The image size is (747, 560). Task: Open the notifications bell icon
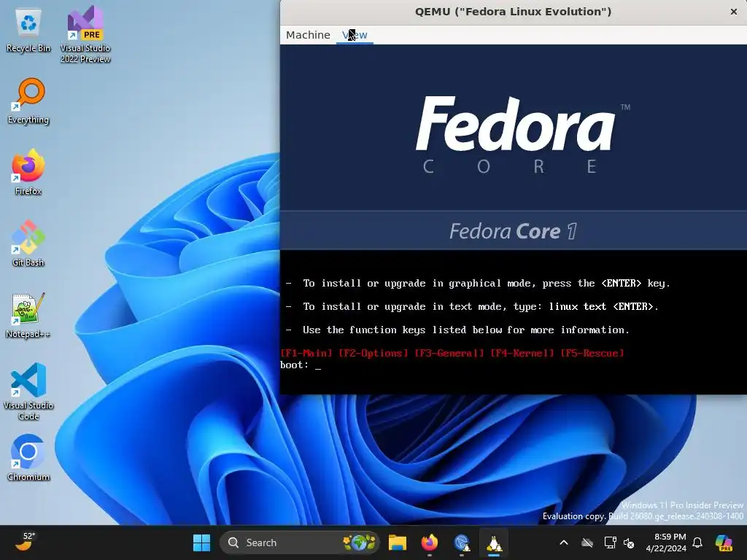[697, 542]
